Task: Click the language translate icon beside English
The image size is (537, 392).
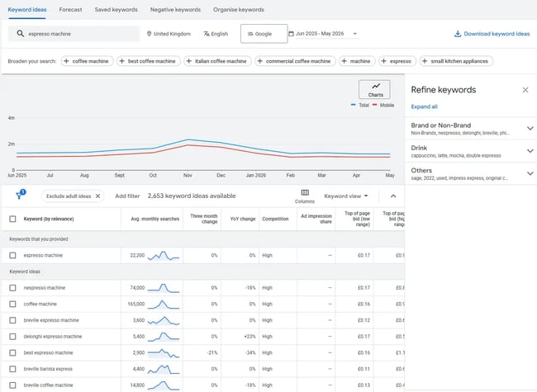Action: pos(207,34)
